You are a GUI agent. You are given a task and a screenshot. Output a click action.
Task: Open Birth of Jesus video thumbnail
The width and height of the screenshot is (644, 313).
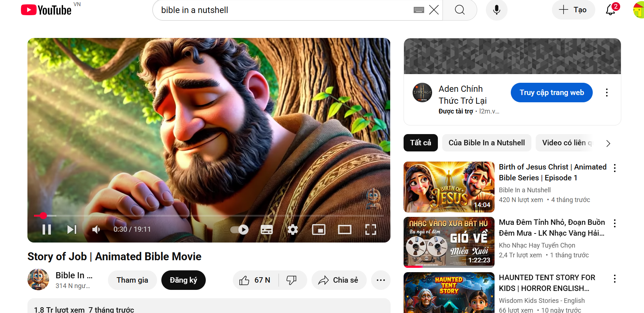tap(449, 187)
